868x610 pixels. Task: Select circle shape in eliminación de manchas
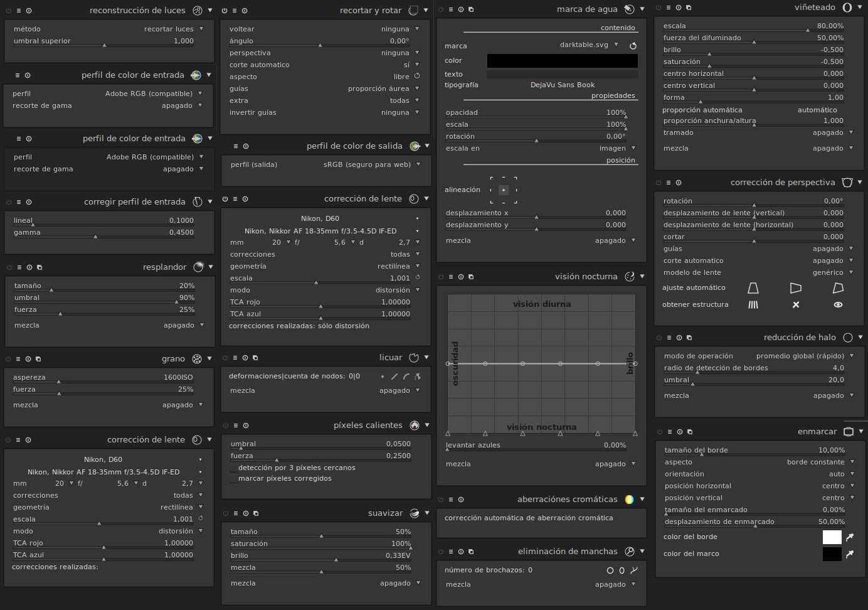click(x=610, y=570)
